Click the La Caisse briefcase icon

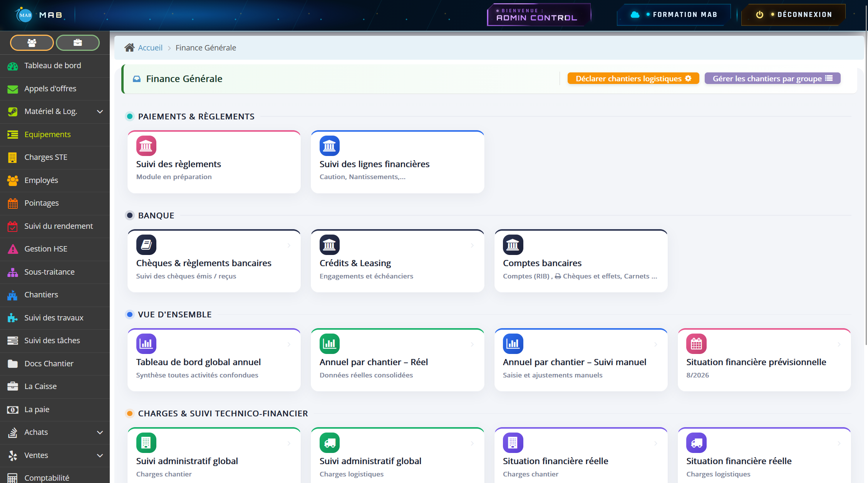[13, 386]
